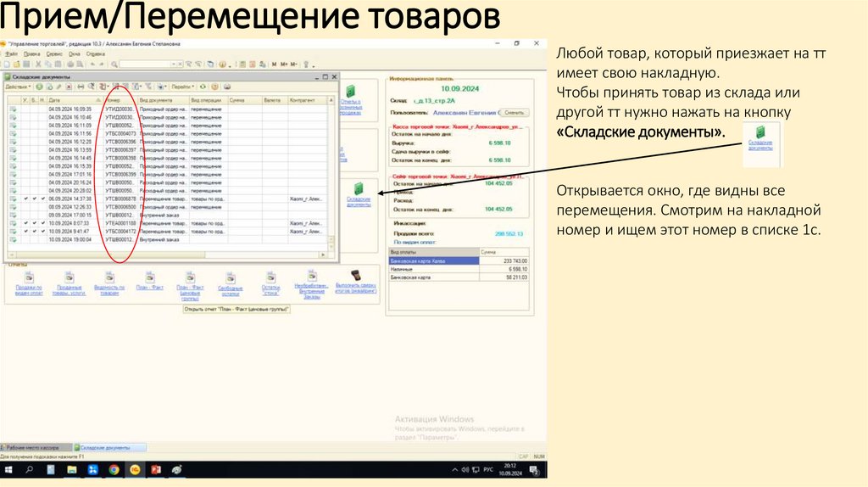Screen dimensions: 868x487
Task: Select the row numbered УТСВ0006396
Action: pos(167,142)
